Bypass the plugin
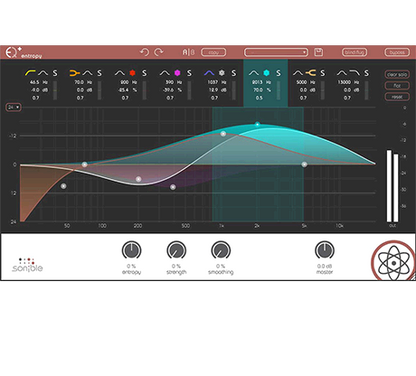The image size is (416, 376). coord(397,52)
